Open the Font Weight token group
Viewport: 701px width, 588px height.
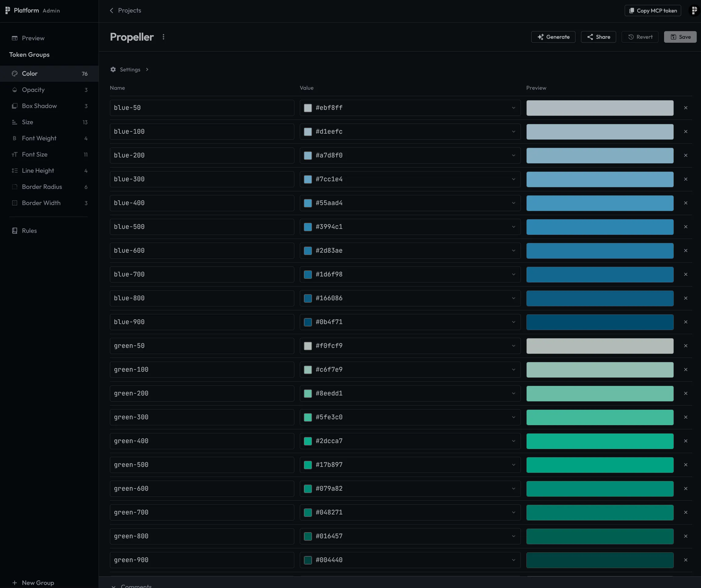click(x=49, y=138)
